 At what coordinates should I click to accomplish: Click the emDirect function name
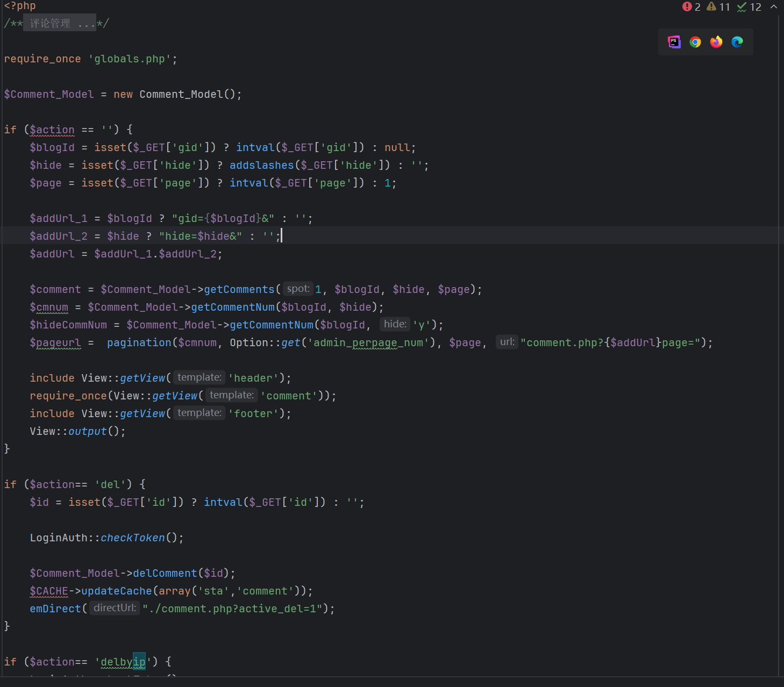(55, 609)
